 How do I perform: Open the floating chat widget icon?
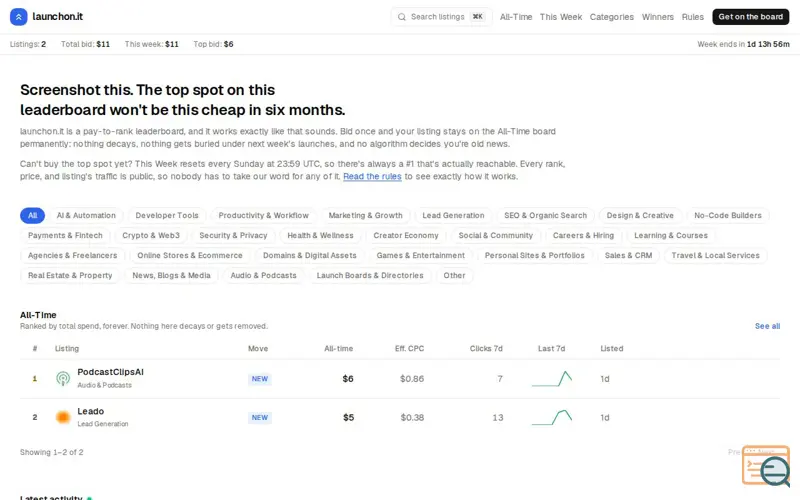[766, 466]
